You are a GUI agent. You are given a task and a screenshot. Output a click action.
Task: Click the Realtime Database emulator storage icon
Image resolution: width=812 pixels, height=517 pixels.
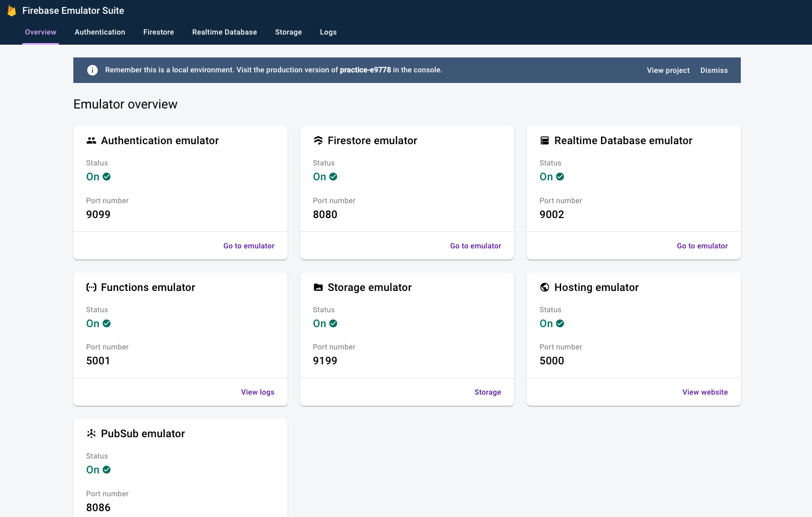click(545, 140)
